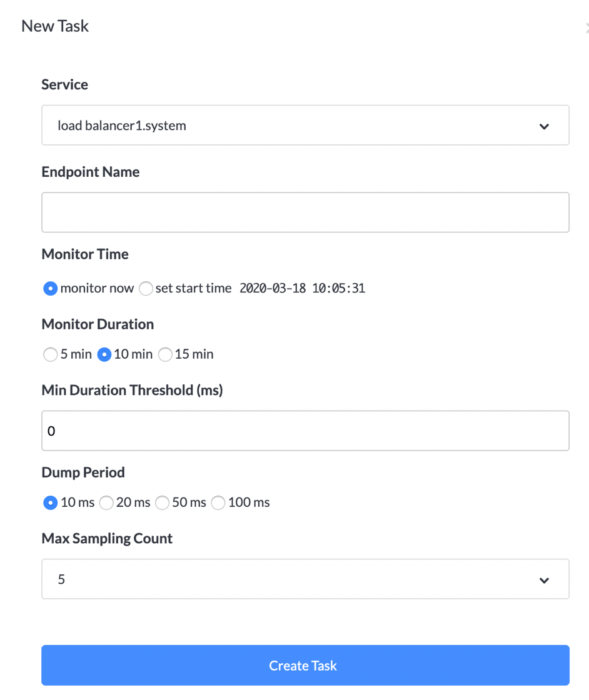Click the Service dropdown chevron arrow
The height and width of the screenshot is (700, 589).
pos(544,126)
